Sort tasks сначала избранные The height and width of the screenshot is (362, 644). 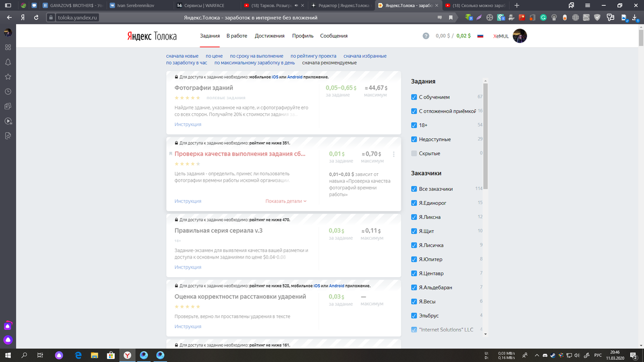[365, 56]
